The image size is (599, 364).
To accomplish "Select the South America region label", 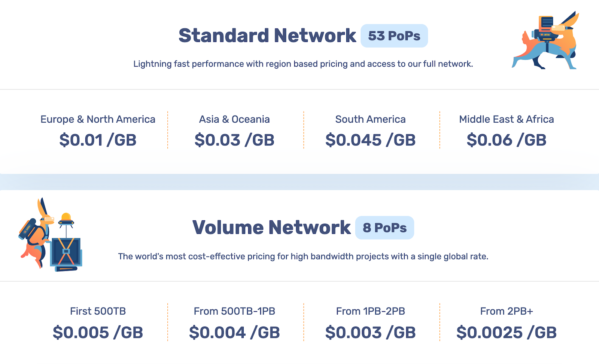I will point(370,119).
